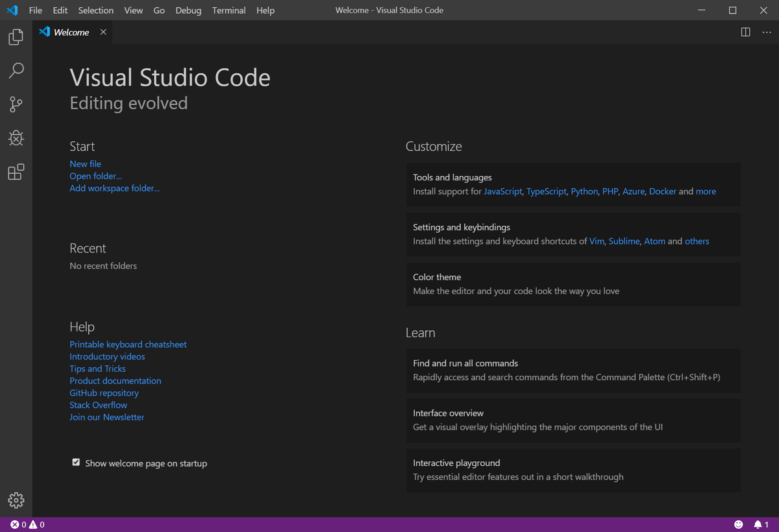Install Python language support link

(584, 191)
